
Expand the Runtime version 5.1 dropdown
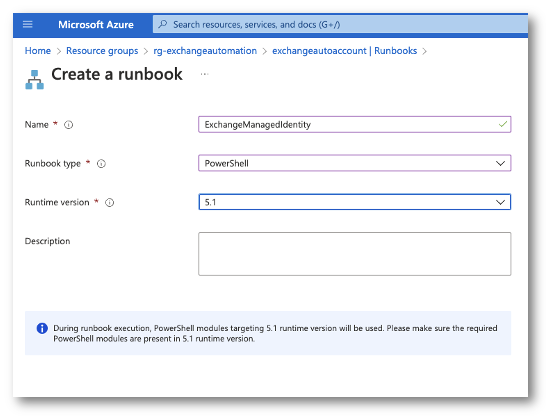[354, 202]
